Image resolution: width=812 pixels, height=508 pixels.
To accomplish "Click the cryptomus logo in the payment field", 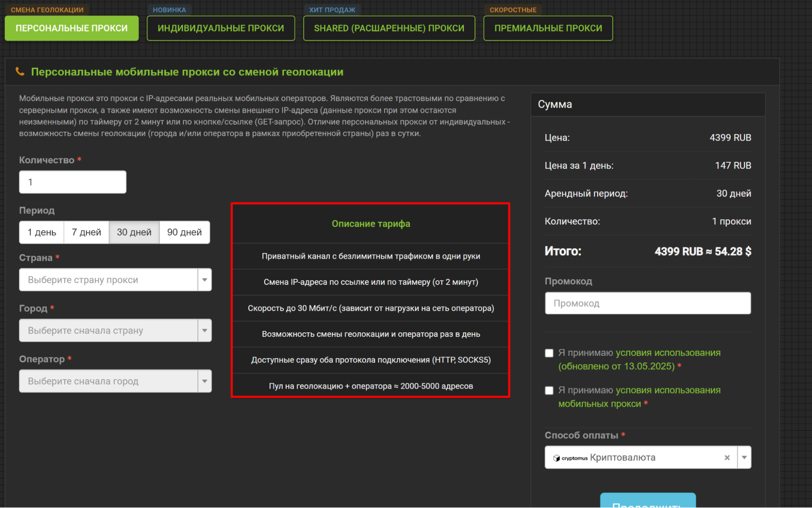I will coord(570,458).
